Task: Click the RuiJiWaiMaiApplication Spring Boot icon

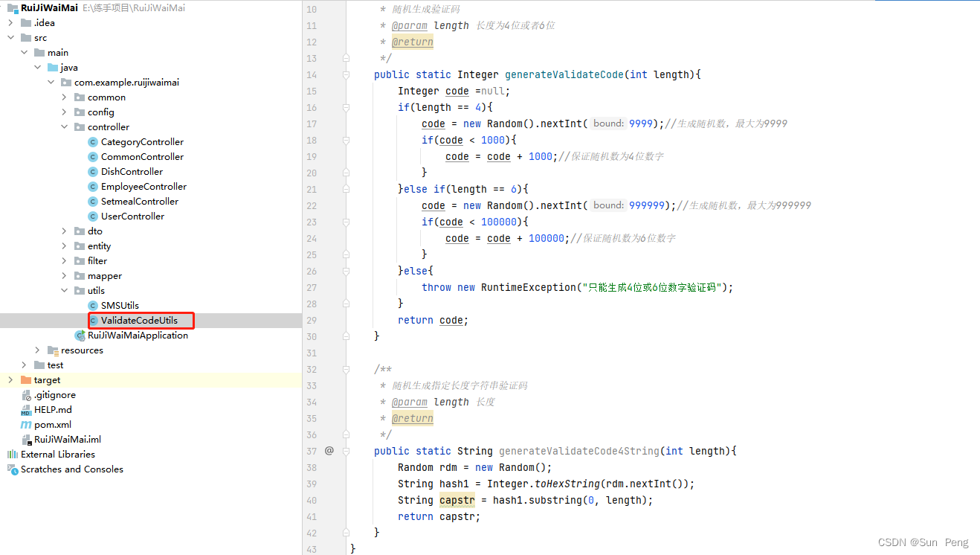Action: coord(80,336)
